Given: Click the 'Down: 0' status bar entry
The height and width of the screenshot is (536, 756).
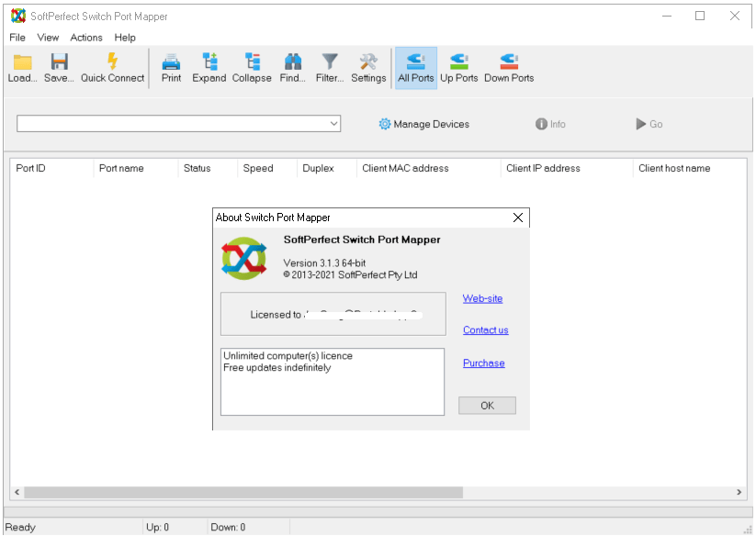Looking at the screenshot, I should [x=228, y=528].
